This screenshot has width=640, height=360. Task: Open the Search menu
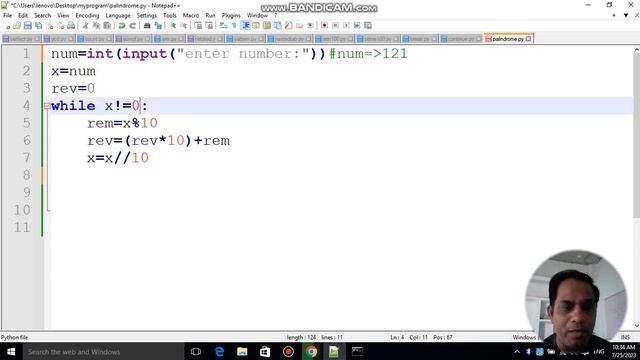42,16
